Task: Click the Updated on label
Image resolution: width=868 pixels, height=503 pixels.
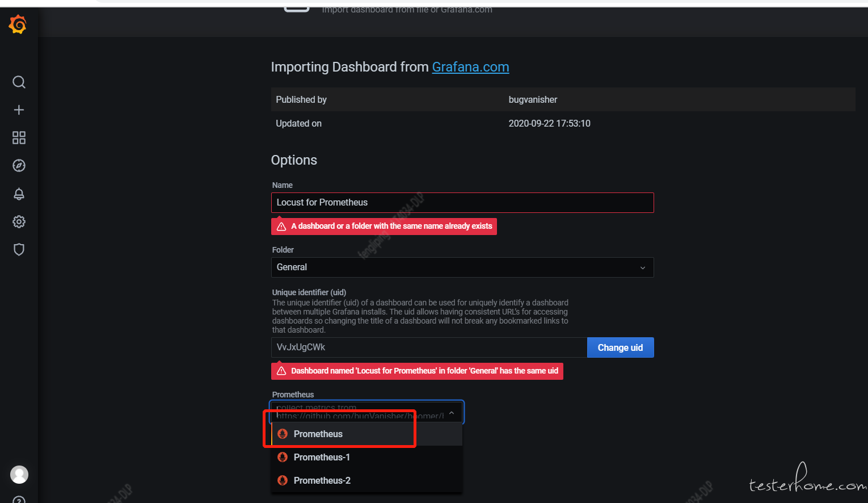Action: [x=298, y=124]
